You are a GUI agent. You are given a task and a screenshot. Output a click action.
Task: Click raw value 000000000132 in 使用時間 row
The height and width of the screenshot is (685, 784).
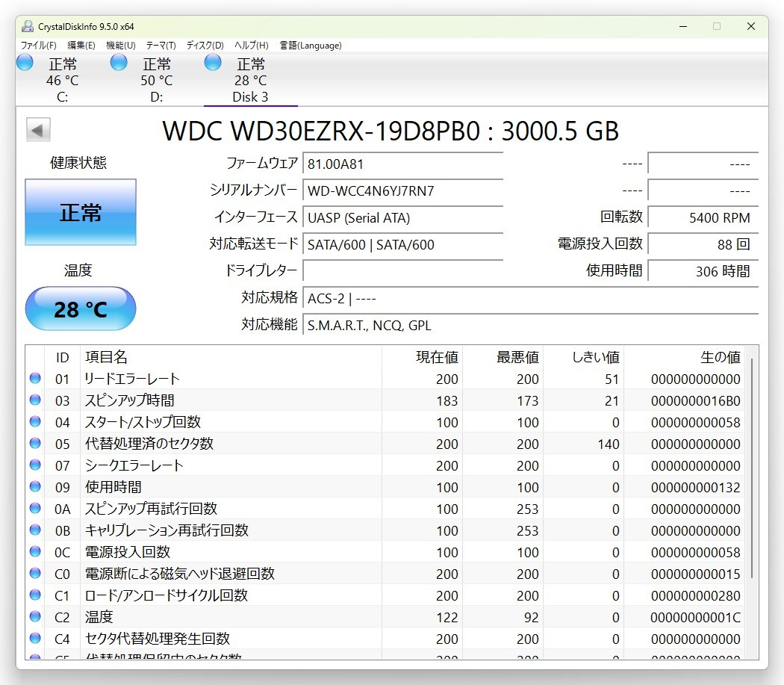tap(695, 487)
